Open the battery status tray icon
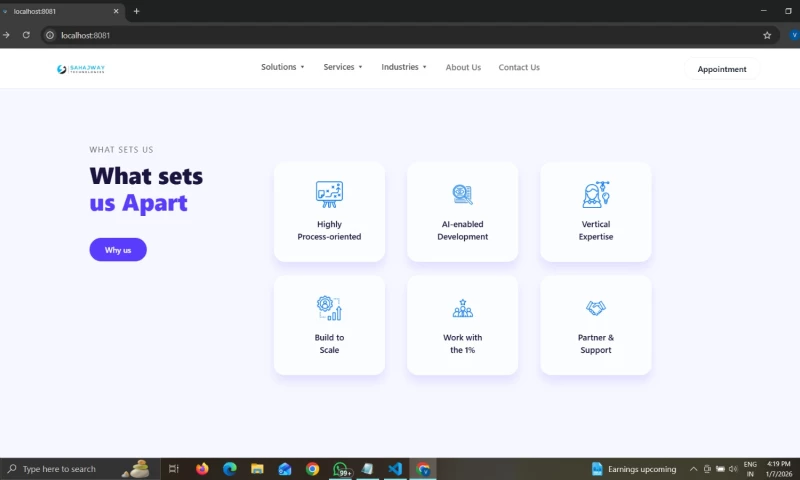800x480 pixels. coord(720,469)
